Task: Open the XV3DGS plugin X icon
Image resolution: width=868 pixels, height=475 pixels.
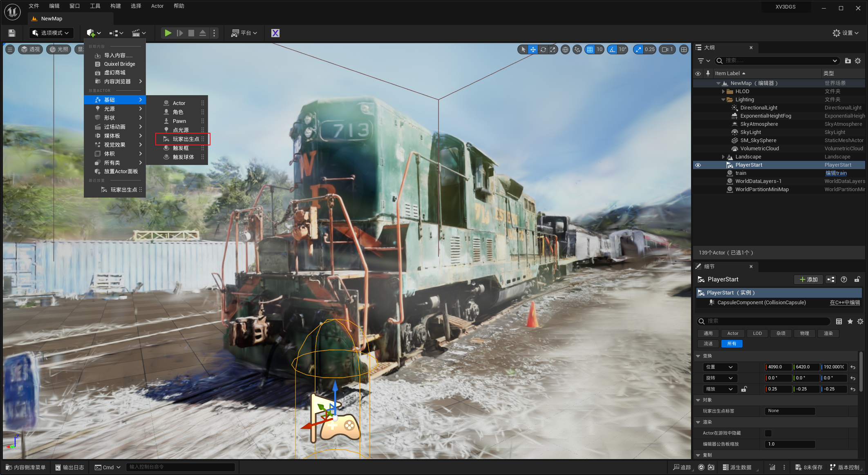Action: pyautogui.click(x=275, y=33)
